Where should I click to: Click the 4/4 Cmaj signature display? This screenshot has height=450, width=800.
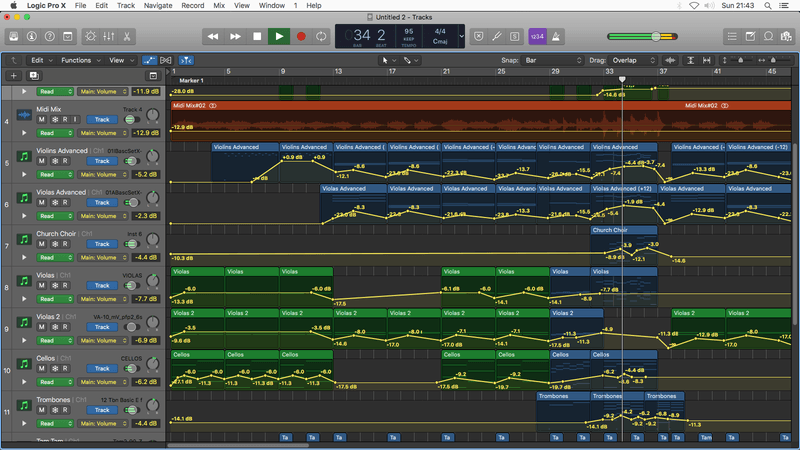coord(440,36)
